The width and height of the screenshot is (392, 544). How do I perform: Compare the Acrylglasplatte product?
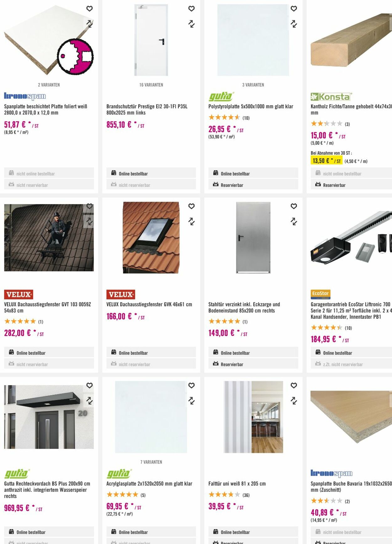191,401
